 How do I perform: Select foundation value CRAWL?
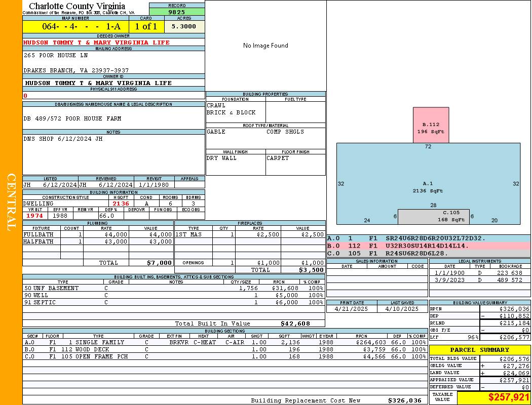[216, 105]
